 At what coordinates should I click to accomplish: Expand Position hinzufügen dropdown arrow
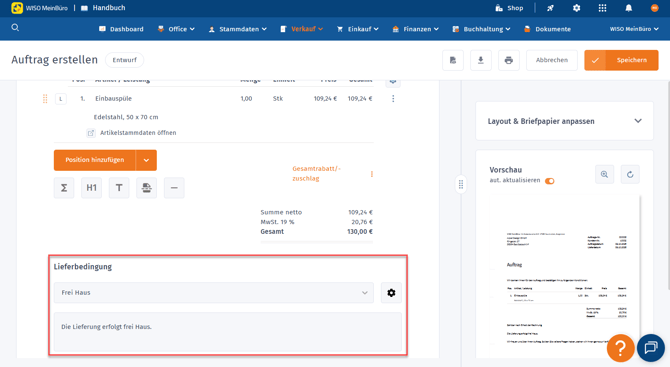pyautogui.click(x=146, y=160)
